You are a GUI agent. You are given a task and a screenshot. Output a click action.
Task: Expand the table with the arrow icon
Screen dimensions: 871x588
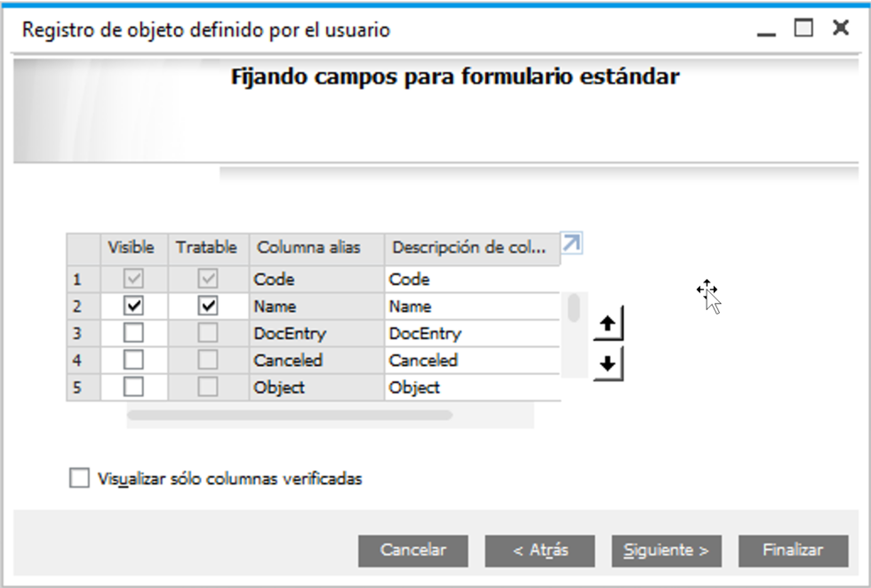[571, 243]
